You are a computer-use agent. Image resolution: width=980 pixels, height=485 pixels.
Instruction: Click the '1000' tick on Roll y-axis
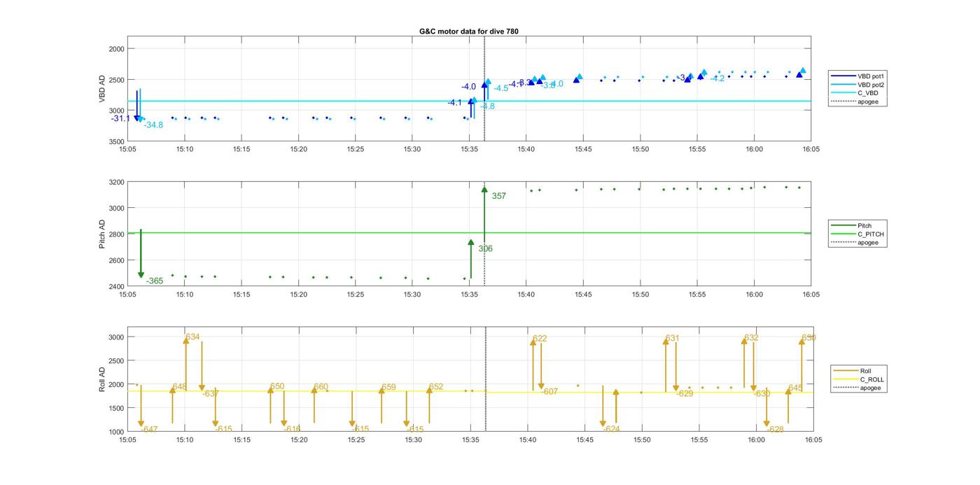(x=117, y=432)
